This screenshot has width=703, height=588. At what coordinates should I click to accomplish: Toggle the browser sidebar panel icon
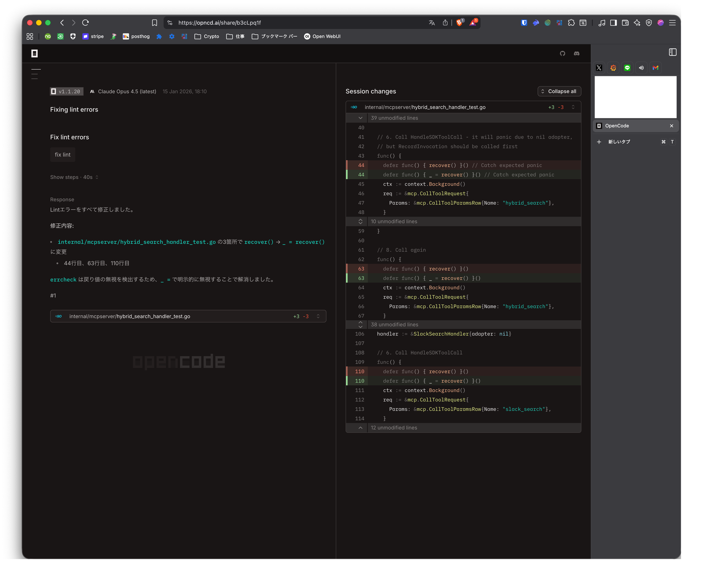[613, 23]
